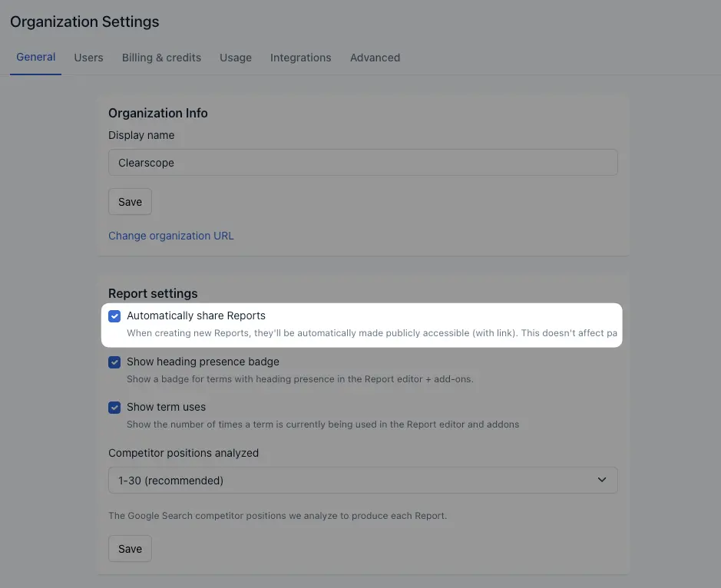The width and height of the screenshot is (721, 588).
Task: Click the 'Automatically share Reports' label text
Action: pos(196,315)
